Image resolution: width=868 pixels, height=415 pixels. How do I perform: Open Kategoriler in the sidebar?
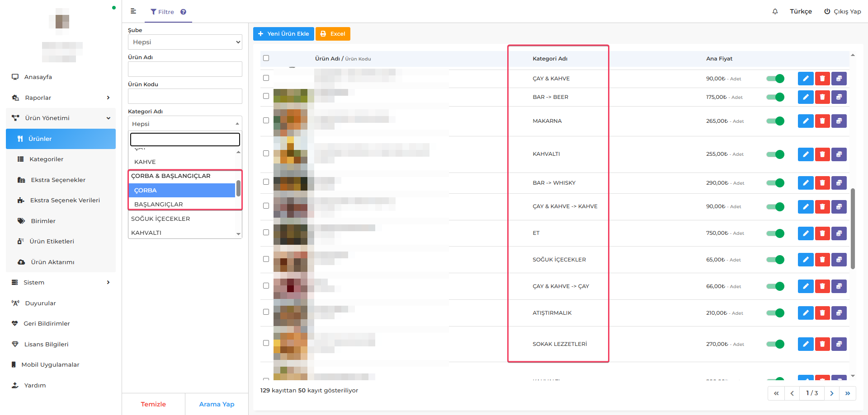[x=46, y=159]
